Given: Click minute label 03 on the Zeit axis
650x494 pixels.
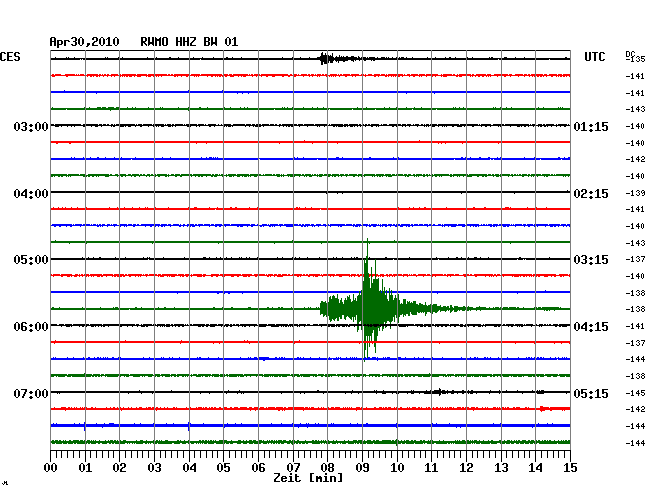Looking at the screenshot, I should coord(154,468).
